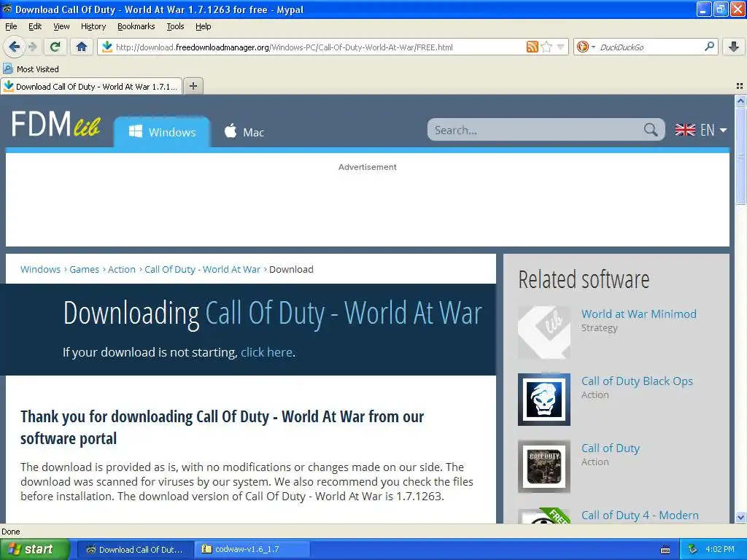Open the Tools menu
Viewport: 747px width, 560px height.
(x=175, y=26)
